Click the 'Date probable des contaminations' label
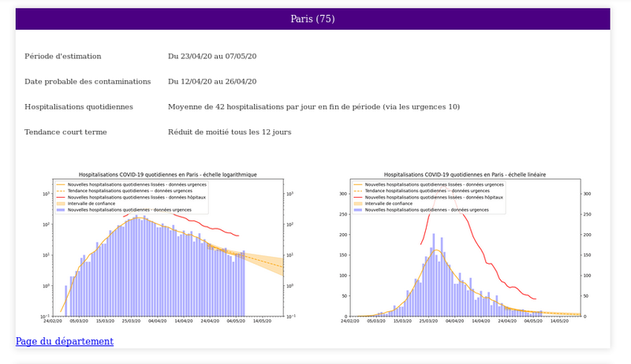The image size is (631, 364). 88,81
